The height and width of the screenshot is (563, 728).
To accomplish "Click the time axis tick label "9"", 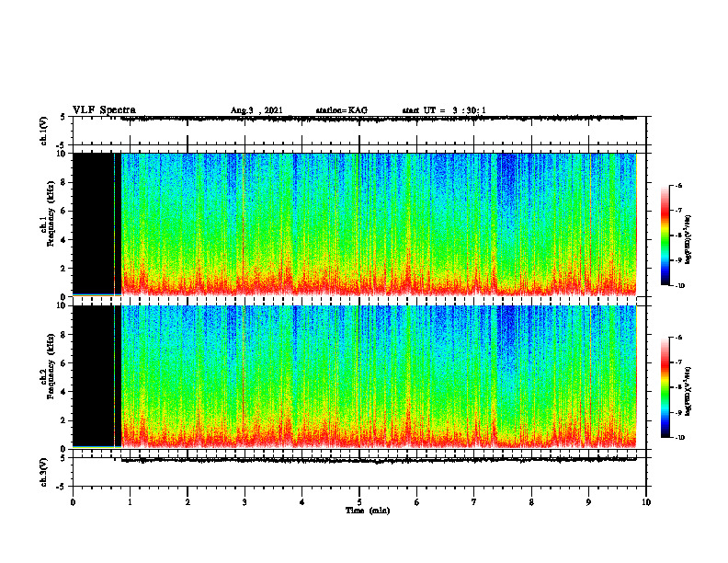I will [x=588, y=502].
